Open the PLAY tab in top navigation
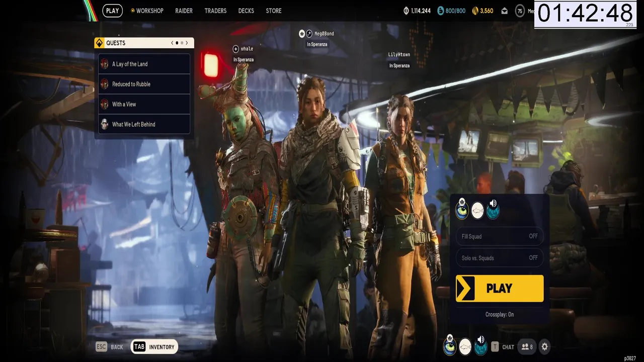 [x=112, y=11]
